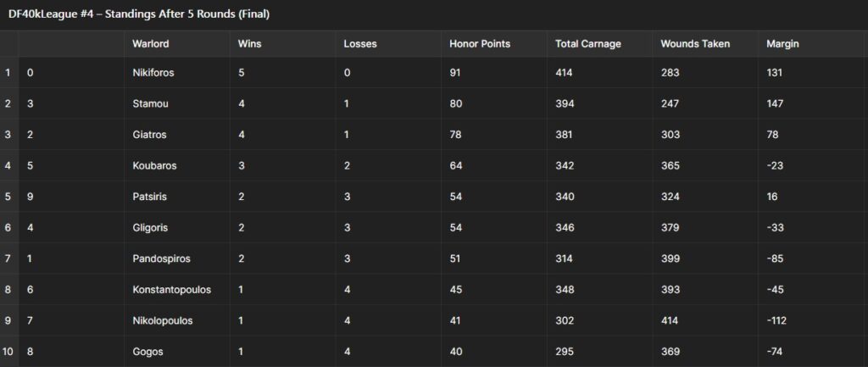The height and width of the screenshot is (367, 868).
Task: Click the Gligoris warlord cell
Action: [x=151, y=227]
